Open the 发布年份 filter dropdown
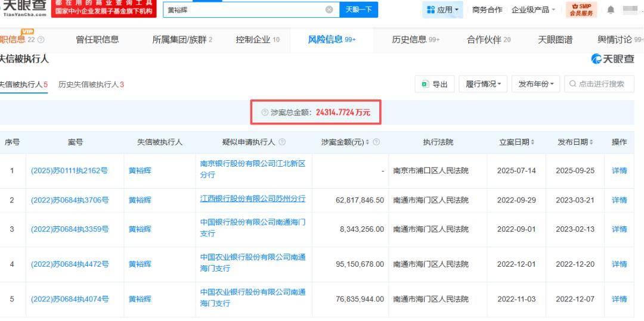The image size is (644, 321). [x=536, y=84]
